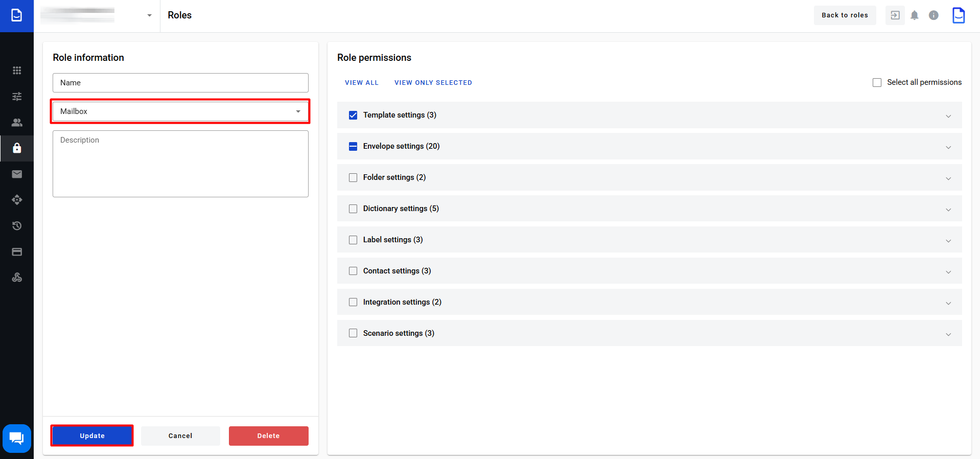Open the history clock icon in sidebar
Viewport: 980px width, 459px height.
17,226
